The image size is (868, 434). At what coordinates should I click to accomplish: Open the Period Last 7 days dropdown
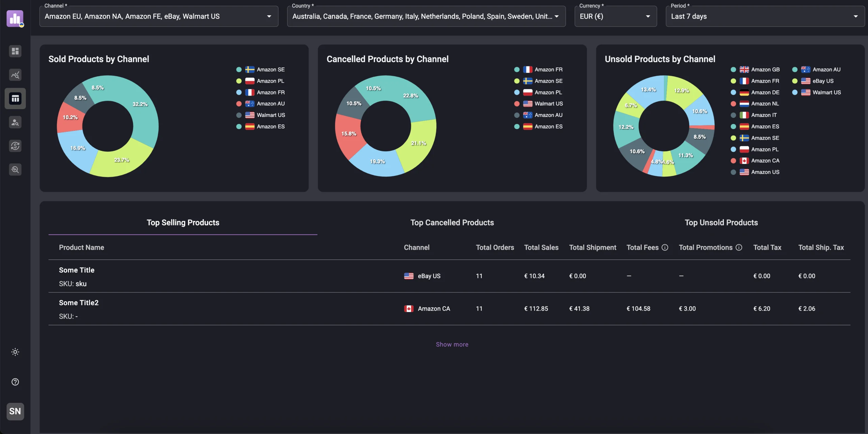[x=855, y=16]
